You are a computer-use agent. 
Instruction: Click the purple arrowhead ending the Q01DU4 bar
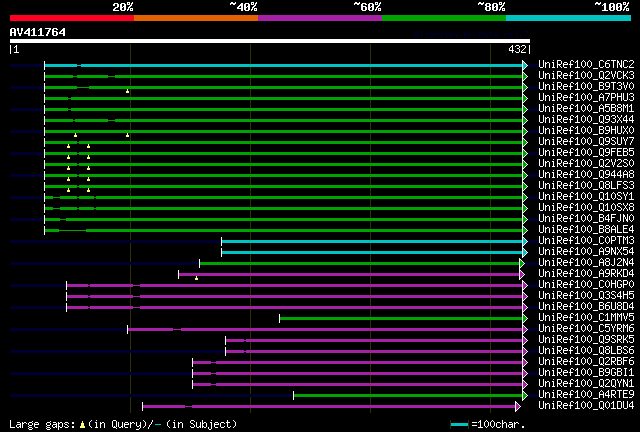click(518, 407)
